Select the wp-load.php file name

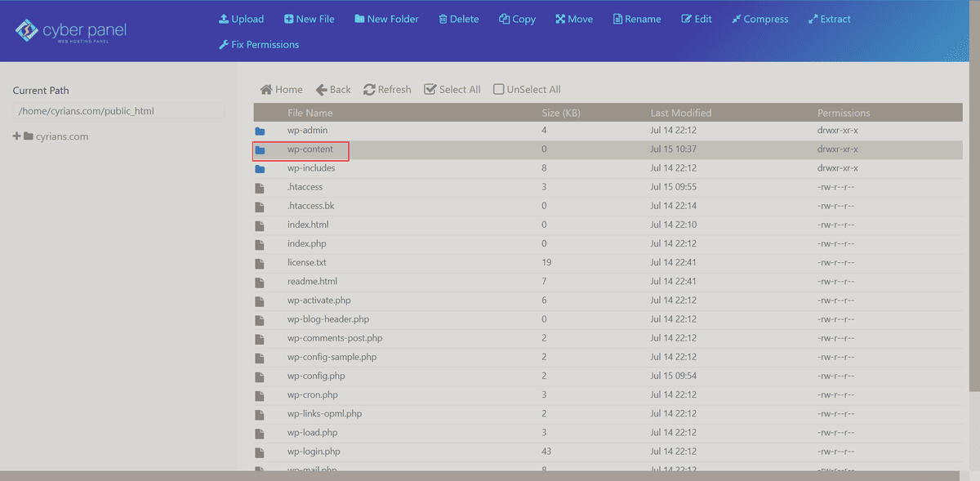pyautogui.click(x=313, y=433)
